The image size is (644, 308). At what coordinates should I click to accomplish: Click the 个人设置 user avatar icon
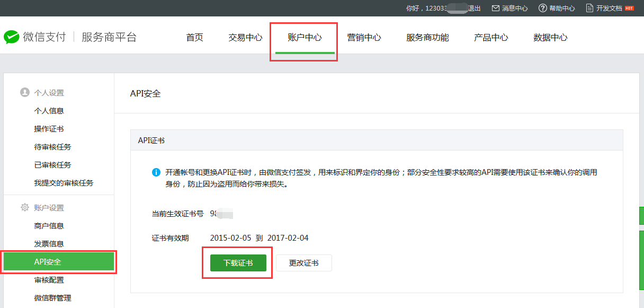(x=24, y=93)
